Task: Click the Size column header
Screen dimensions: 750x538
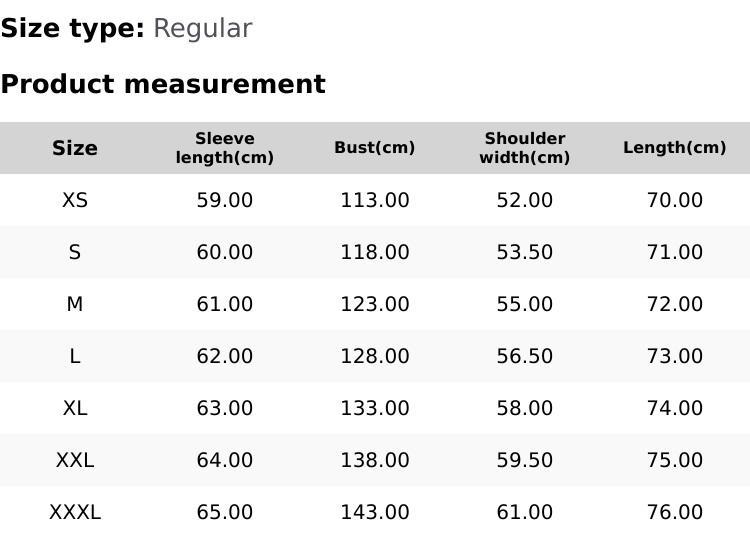Action: tap(75, 148)
